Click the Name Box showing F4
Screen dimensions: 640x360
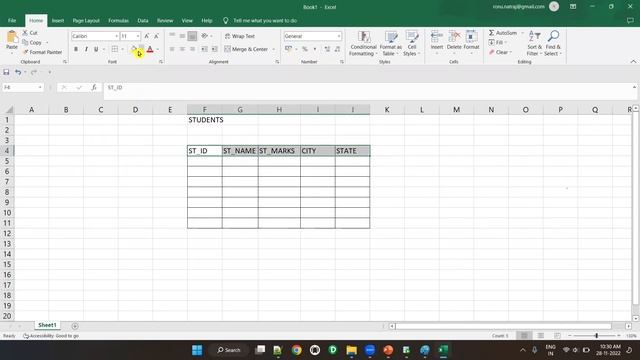(x=22, y=87)
